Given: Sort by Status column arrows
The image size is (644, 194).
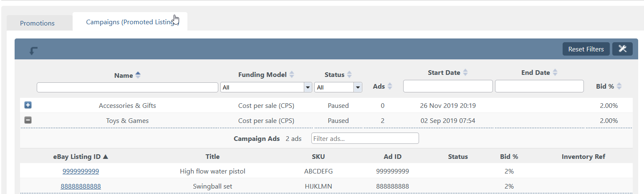Looking at the screenshot, I should [x=349, y=74].
